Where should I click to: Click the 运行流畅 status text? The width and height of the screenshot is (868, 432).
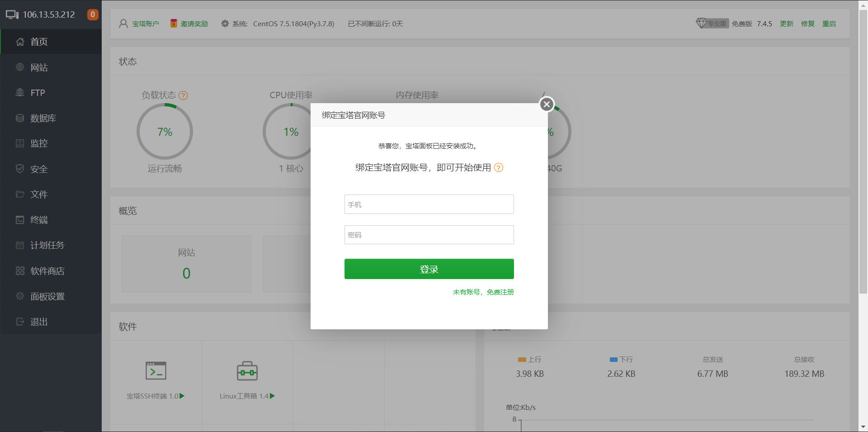pos(165,168)
